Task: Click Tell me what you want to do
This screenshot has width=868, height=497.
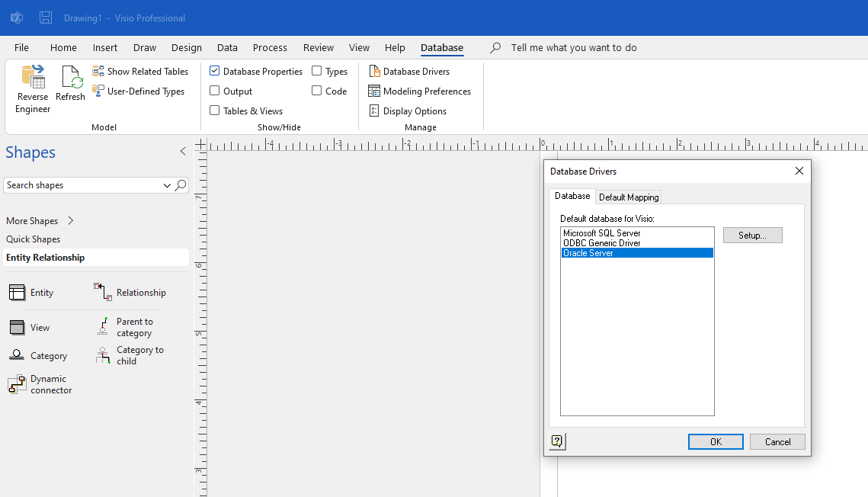Action: coord(574,47)
